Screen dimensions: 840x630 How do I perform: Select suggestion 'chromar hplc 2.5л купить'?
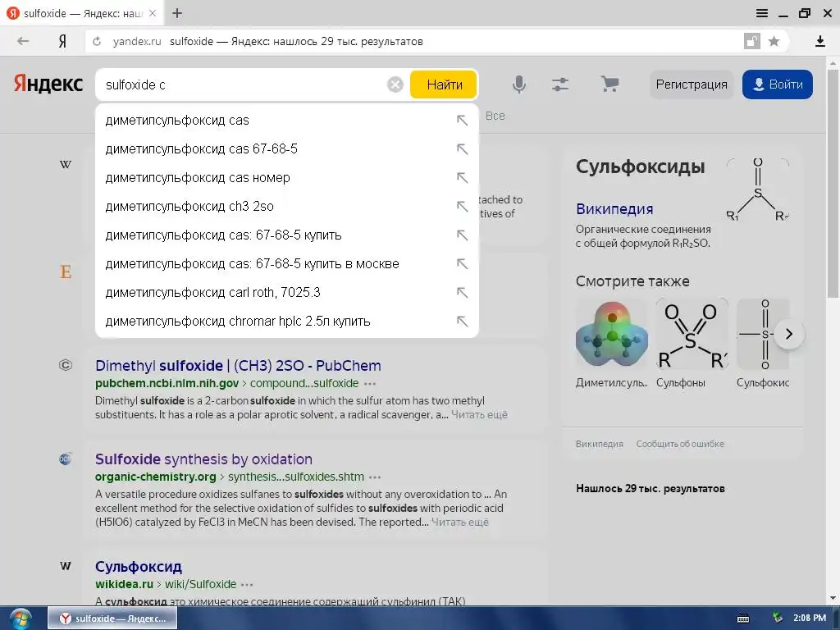(286, 322)
